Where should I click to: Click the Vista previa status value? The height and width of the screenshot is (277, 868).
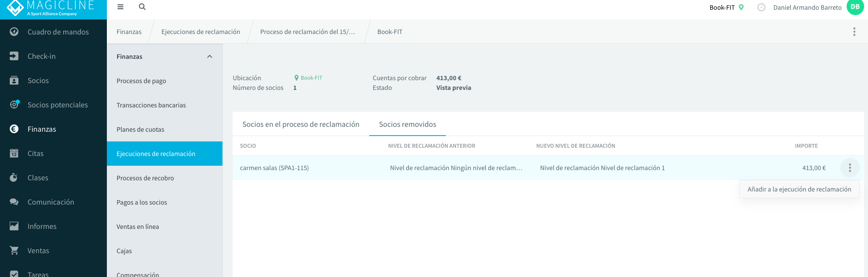pyautogui.click(x=454, y=88)
